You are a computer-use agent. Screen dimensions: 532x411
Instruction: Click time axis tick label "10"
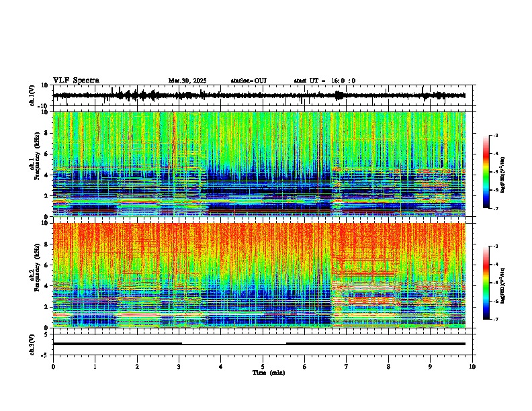tap(472, 367)
